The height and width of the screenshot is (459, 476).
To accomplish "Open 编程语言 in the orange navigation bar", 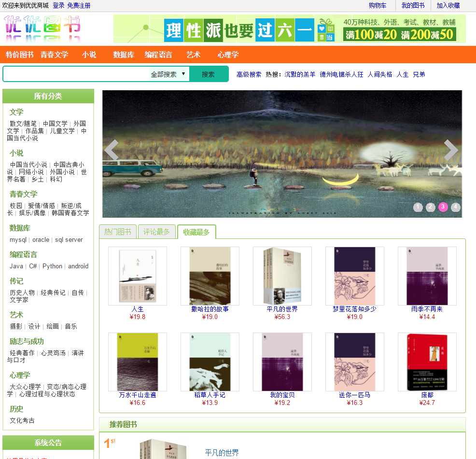I will 158,55.
